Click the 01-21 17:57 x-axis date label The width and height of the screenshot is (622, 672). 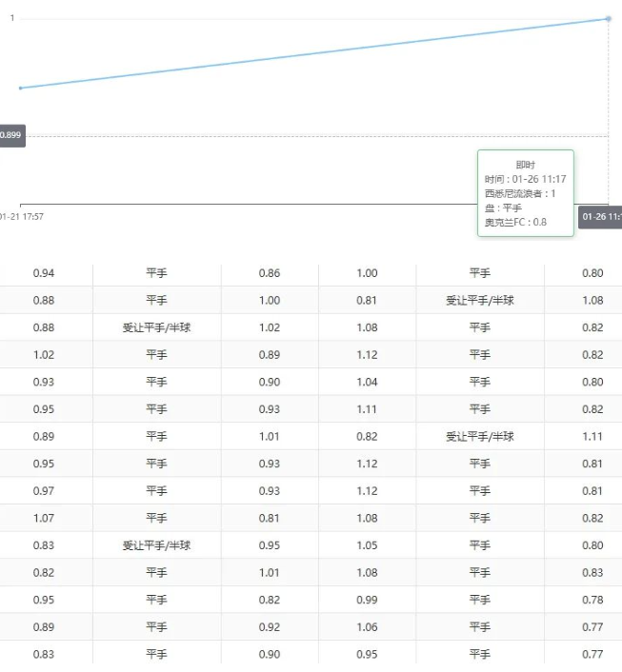[x=21, y=216]
